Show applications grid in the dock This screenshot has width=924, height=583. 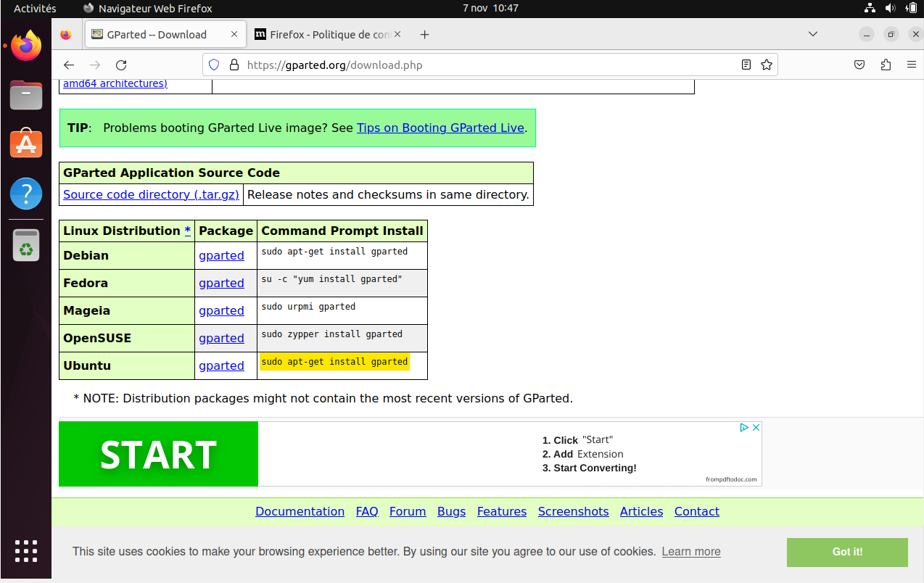[x=26, y=551]
